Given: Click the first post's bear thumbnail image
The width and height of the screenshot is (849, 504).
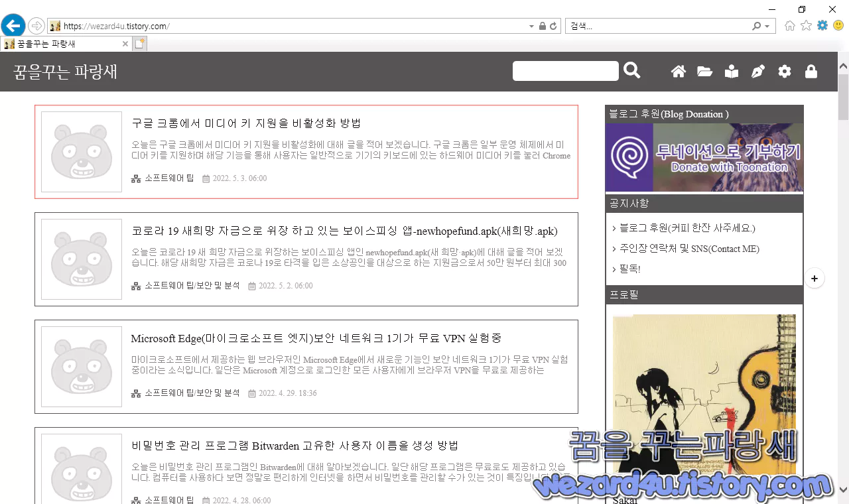Looking at the screenshot, I should pos(81,151).
